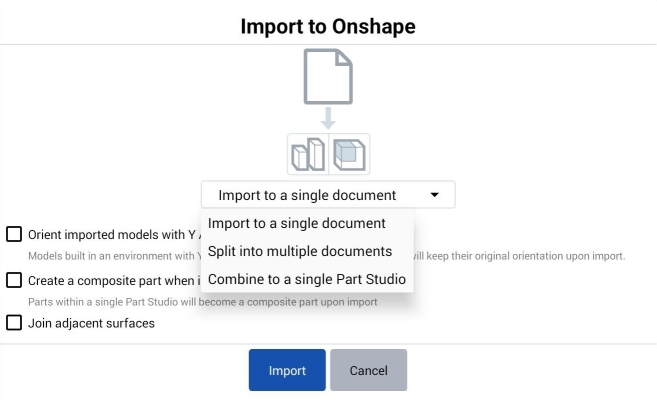Click the 'Create a composite part when' label
The height and width of the screenshot is (401, 657).
click(x=112, y=281)
